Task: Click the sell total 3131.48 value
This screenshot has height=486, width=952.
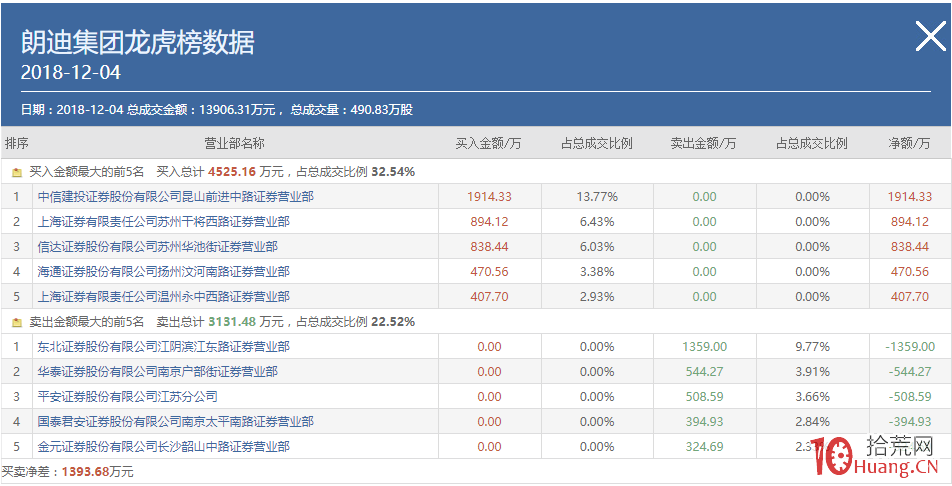Action: coord(232,321)
